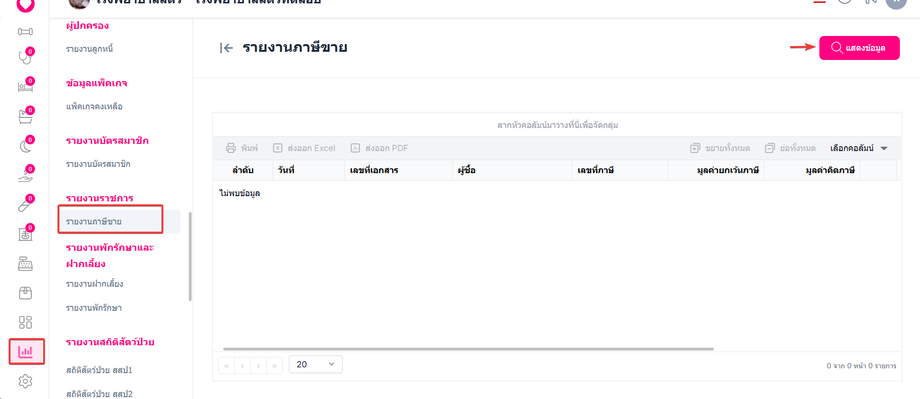Click the bone icon in the left rail

(x=25, y=31)
